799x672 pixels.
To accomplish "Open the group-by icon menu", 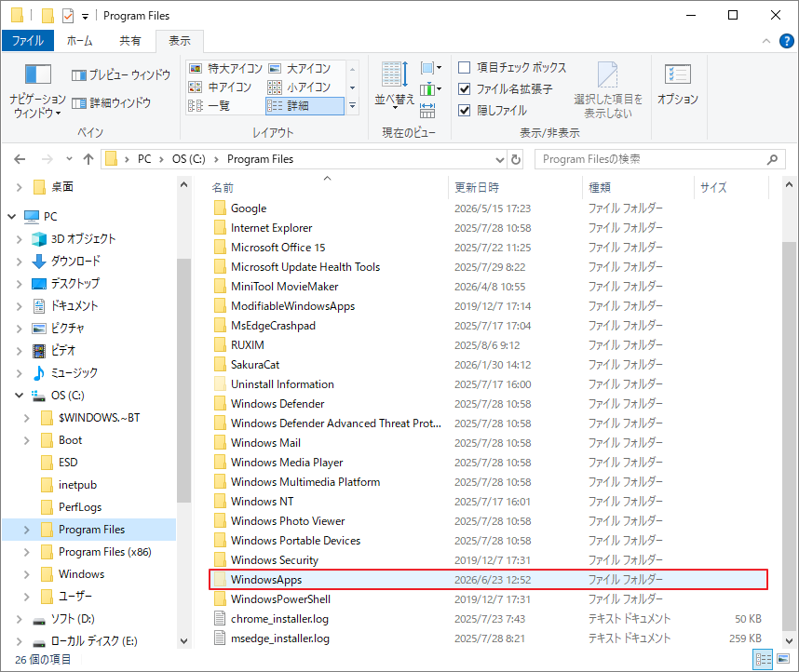I will (x=431, y=68).
